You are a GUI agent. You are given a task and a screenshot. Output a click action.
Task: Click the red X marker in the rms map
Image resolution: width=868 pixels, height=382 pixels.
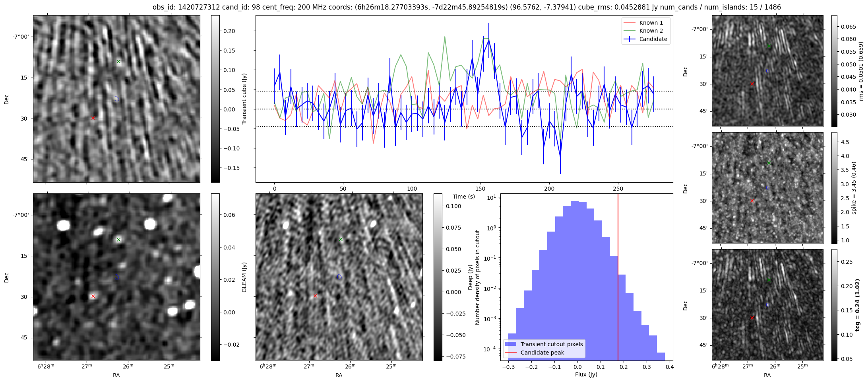752,84
